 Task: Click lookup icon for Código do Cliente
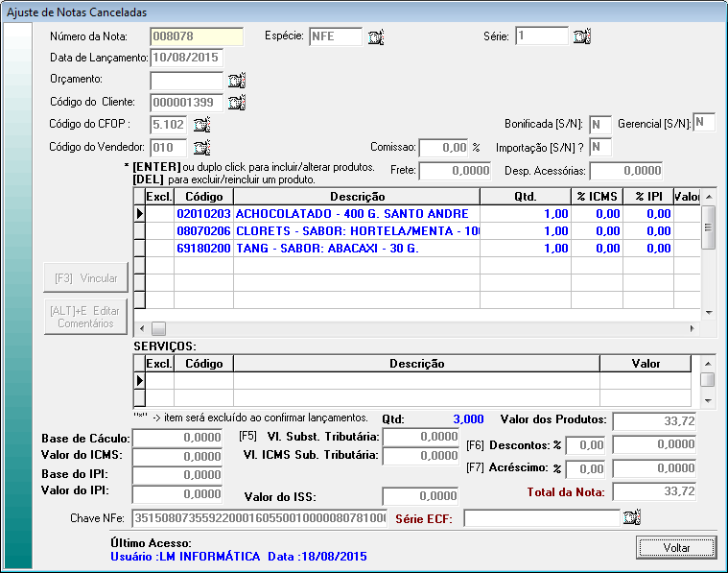coord(237,103)
